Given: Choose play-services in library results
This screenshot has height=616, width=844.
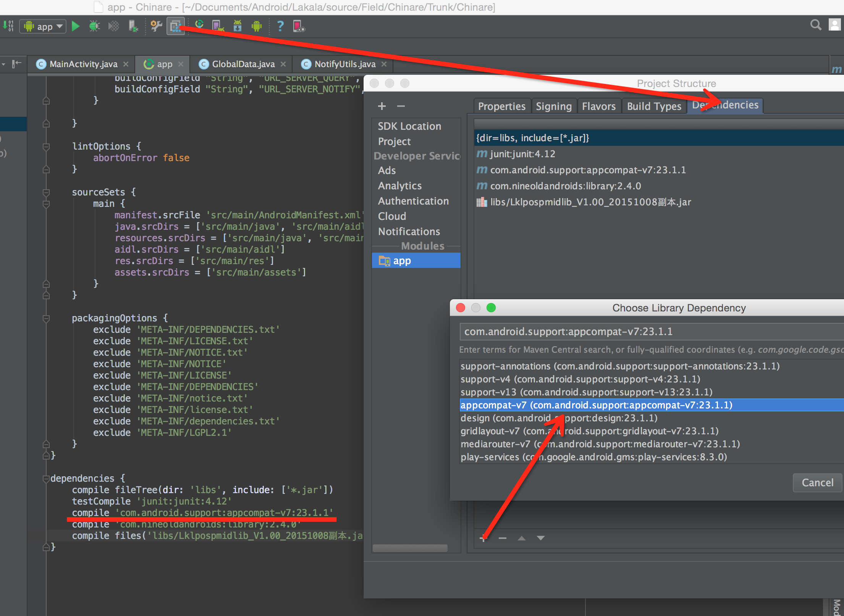Looking at the screenshot, I should coord(652,457).
